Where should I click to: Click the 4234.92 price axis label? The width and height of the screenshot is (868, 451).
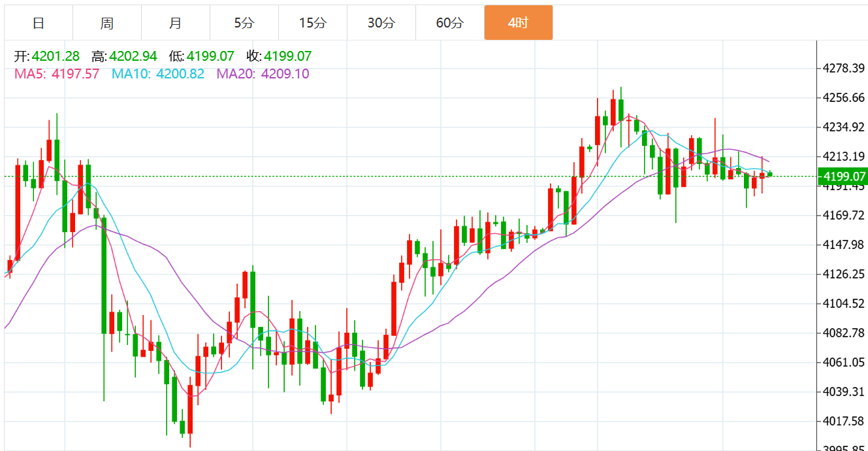[844, 127]
